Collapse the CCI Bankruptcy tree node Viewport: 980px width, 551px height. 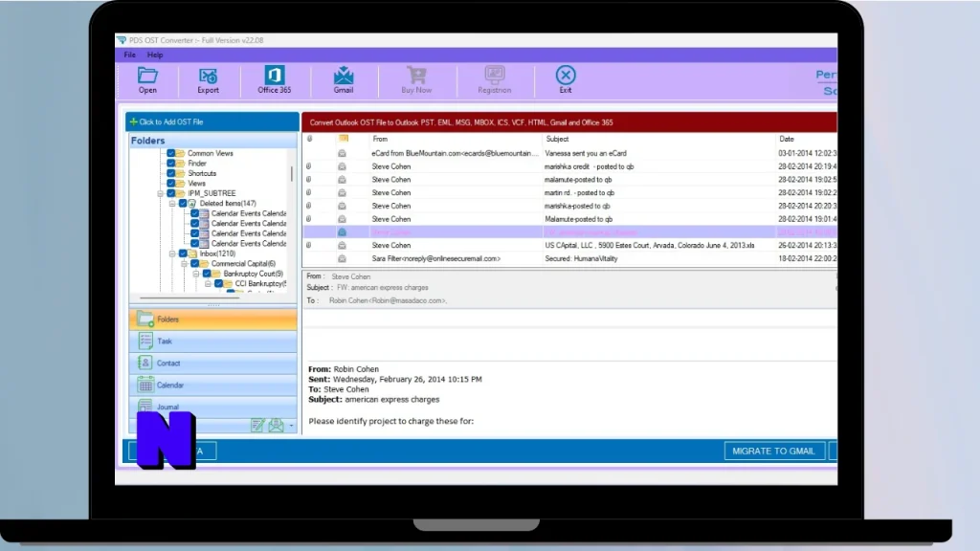pos(208,283)
